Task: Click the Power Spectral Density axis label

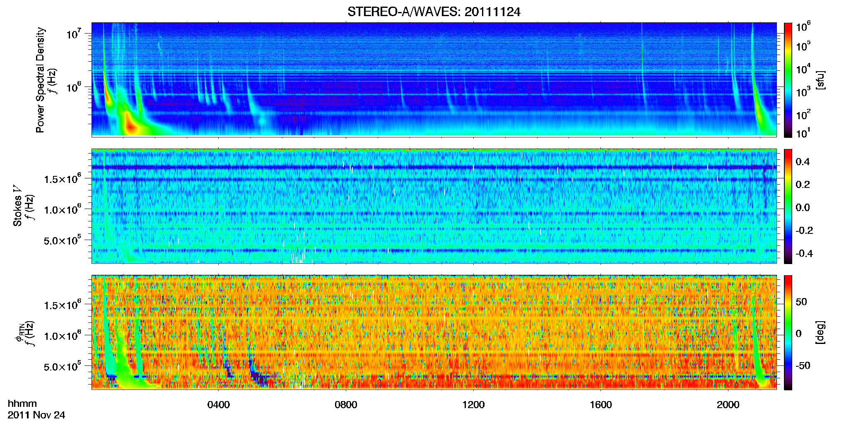Action: (x=40, y=80)
